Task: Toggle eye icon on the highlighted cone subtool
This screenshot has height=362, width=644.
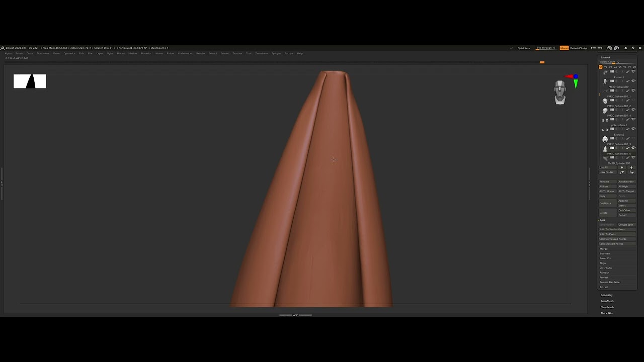Action: coord(633,148)
